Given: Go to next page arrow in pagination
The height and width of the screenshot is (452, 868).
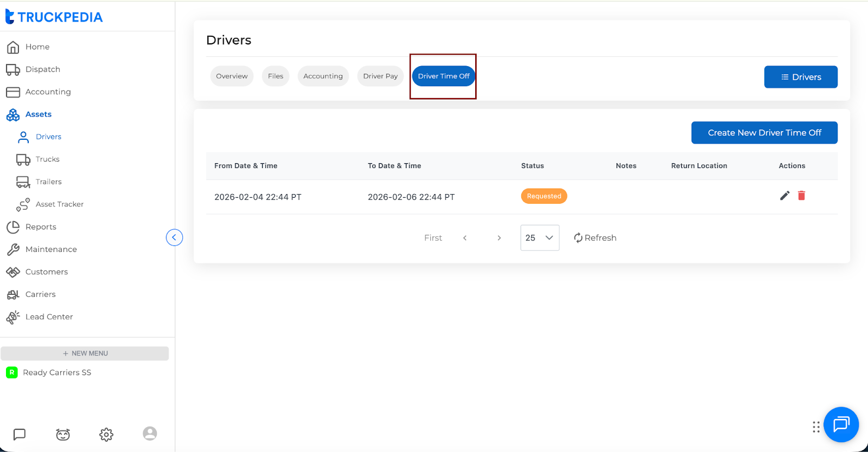Looking at the screenshot, I should 499,238.
